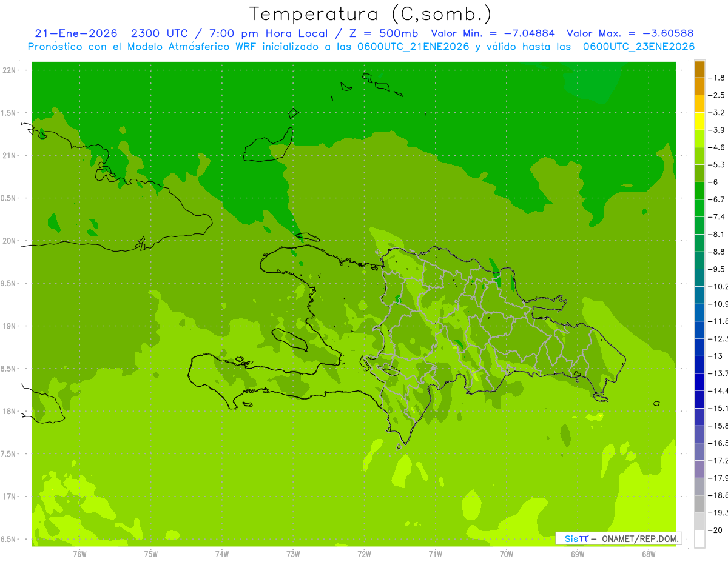728x562 pixels.
Task: Click the '-6' legend value
Action: click(714, 182)
